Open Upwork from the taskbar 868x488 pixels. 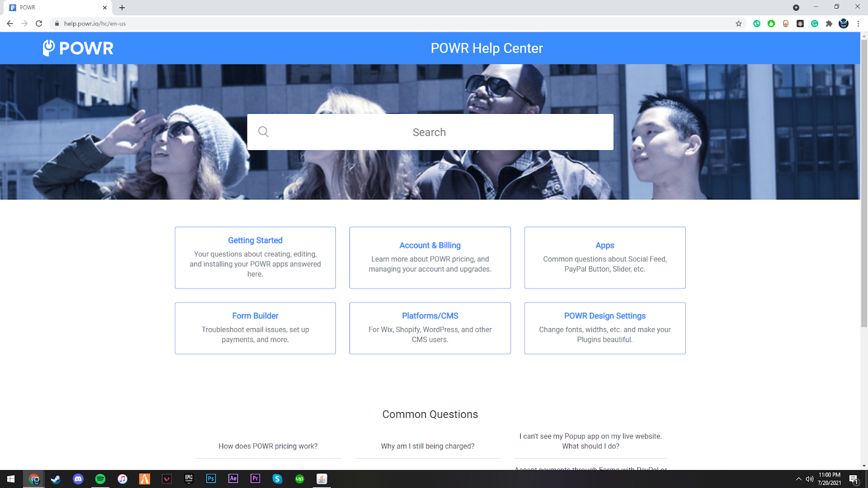(299, 479)
